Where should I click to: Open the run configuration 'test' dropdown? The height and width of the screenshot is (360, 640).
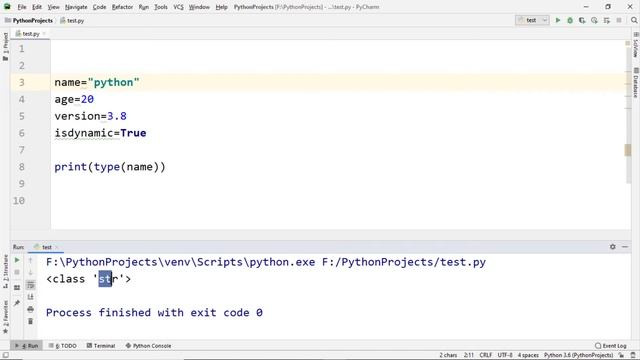point(532,20)
